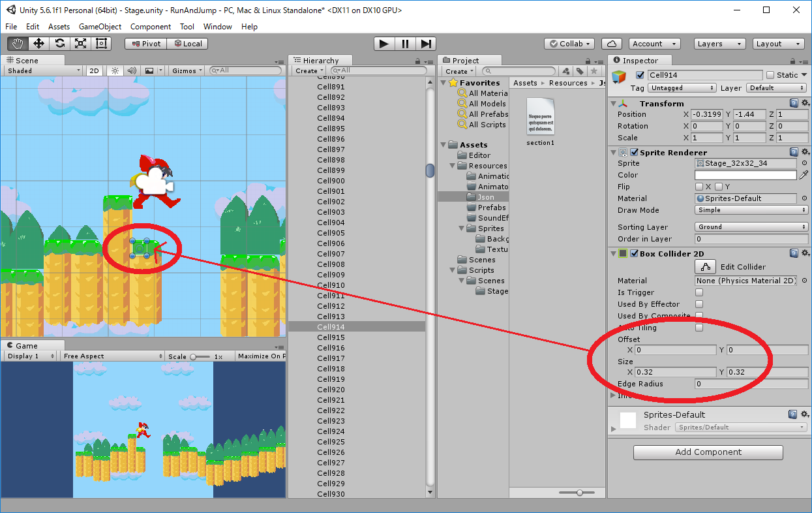Open scene effects image dropdown
Image resolution: width=812 pixels, height=513 pixels.
click(x=153, y=70)
